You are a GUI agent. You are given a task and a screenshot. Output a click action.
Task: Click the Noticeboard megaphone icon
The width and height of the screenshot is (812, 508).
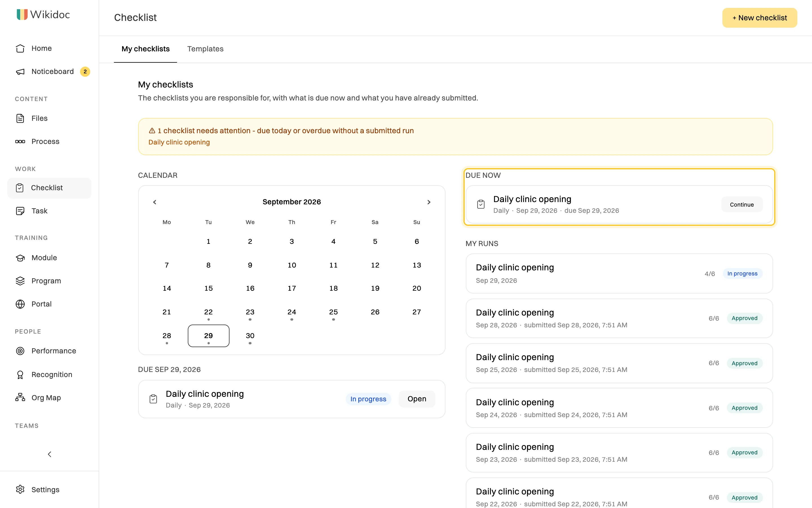coord(20,72)
